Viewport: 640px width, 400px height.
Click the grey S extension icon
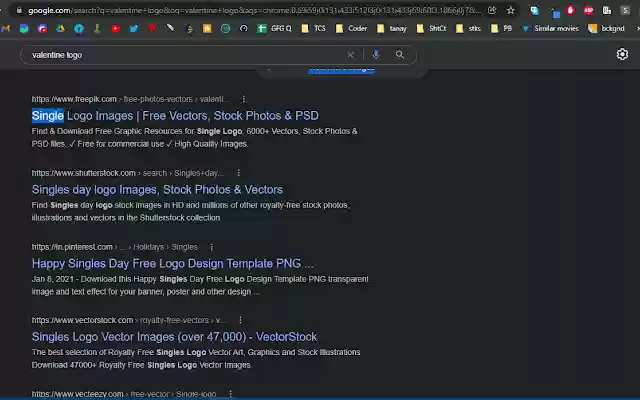coord(625,11)
